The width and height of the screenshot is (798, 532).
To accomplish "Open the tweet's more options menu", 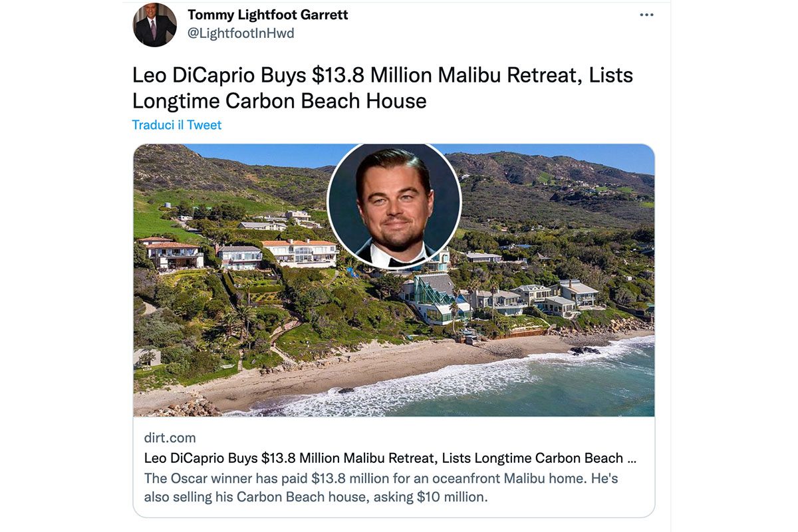I will (x=646, y=13).
